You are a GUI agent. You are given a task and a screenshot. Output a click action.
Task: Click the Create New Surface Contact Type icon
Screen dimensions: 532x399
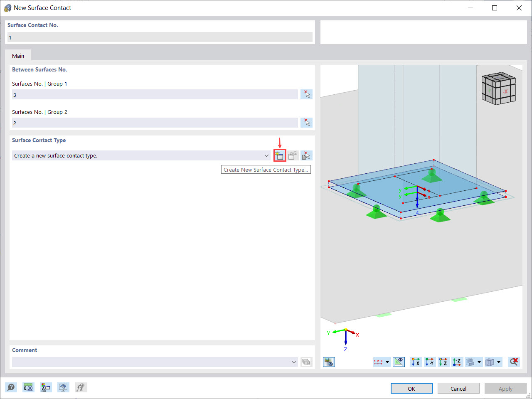coord(280,155)
